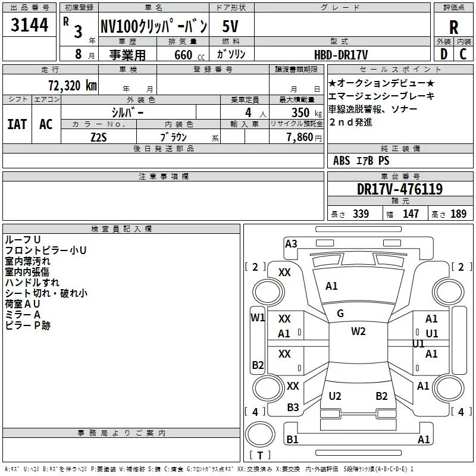
Task: Select the IAT shift type cell
Action: coord(17,124)
